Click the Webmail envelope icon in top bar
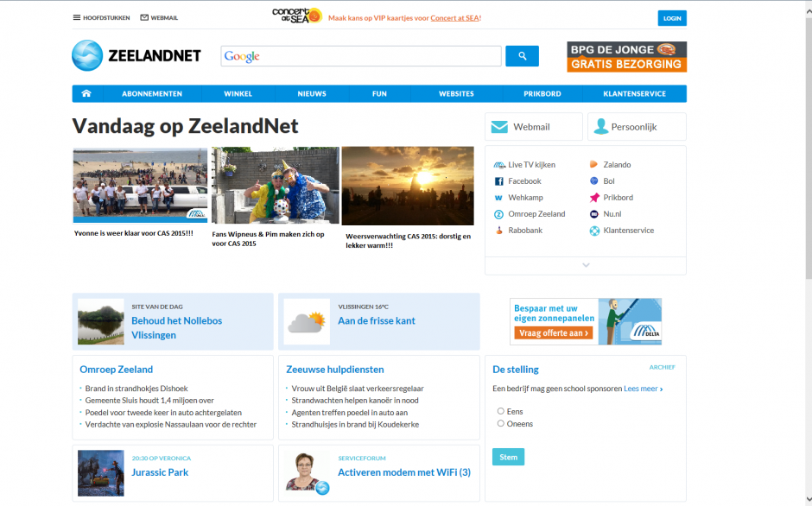 [144, 17]
